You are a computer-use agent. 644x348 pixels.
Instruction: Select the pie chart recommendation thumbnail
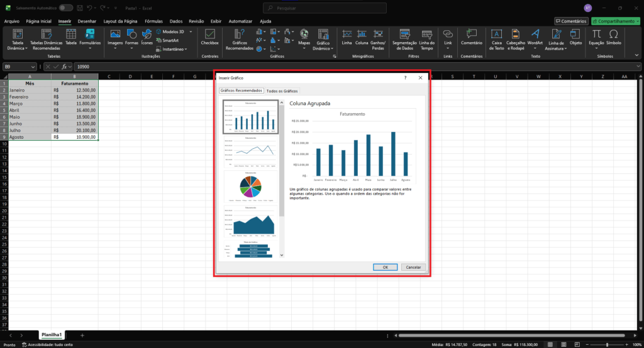250,187
